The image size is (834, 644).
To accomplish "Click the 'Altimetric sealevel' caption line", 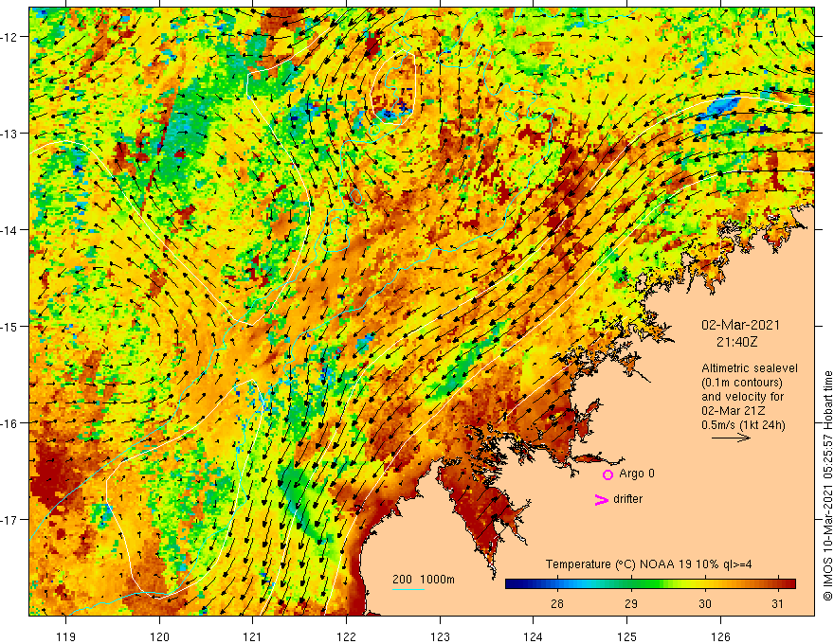I will (x=750, y=368).
